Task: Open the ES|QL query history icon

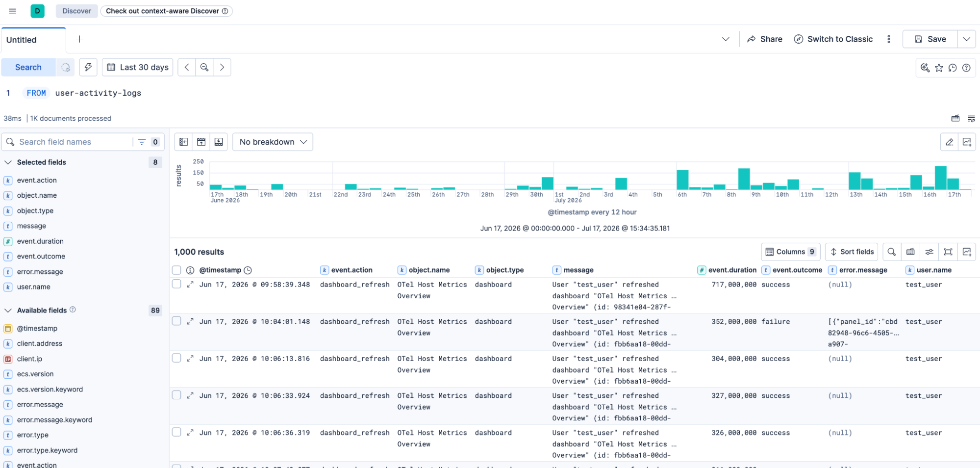Action: 953,68
